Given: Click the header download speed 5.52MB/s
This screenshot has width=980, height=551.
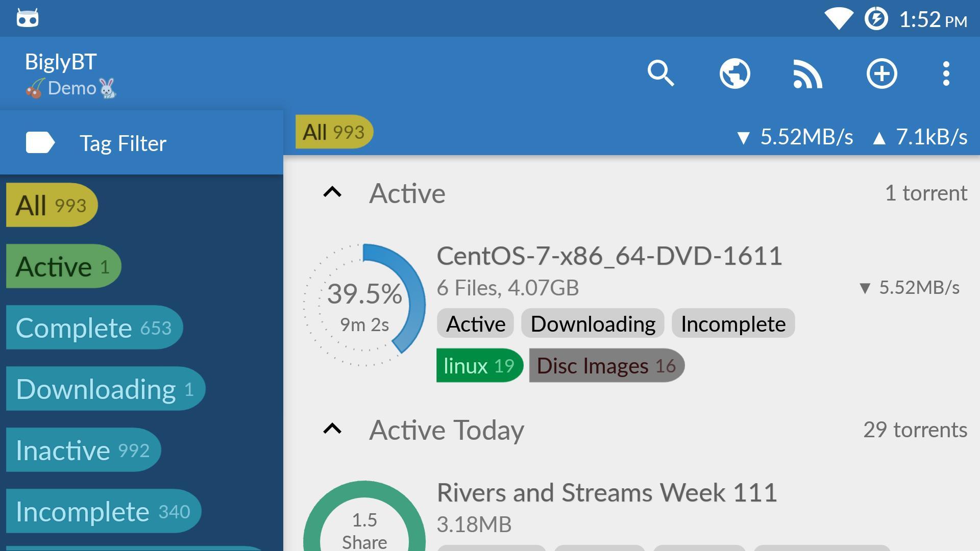Looking at the screenshot, I should pos(795,137).
